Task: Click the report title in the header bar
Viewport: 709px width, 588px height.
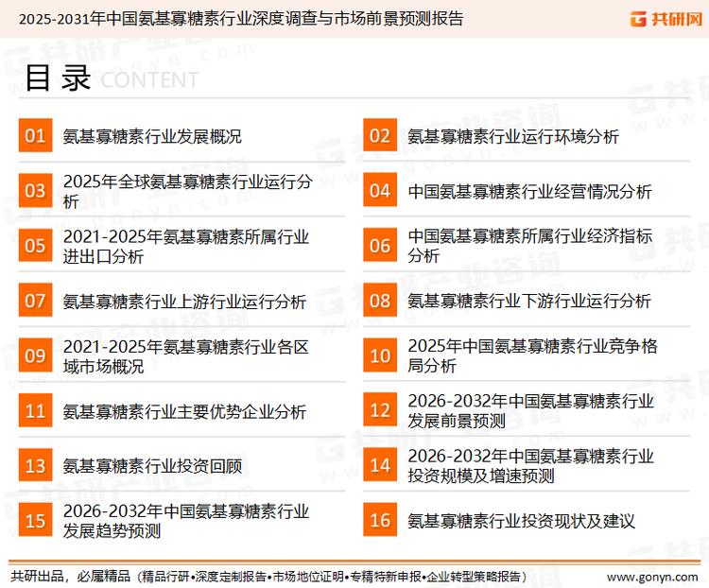Action: (241, 19)
